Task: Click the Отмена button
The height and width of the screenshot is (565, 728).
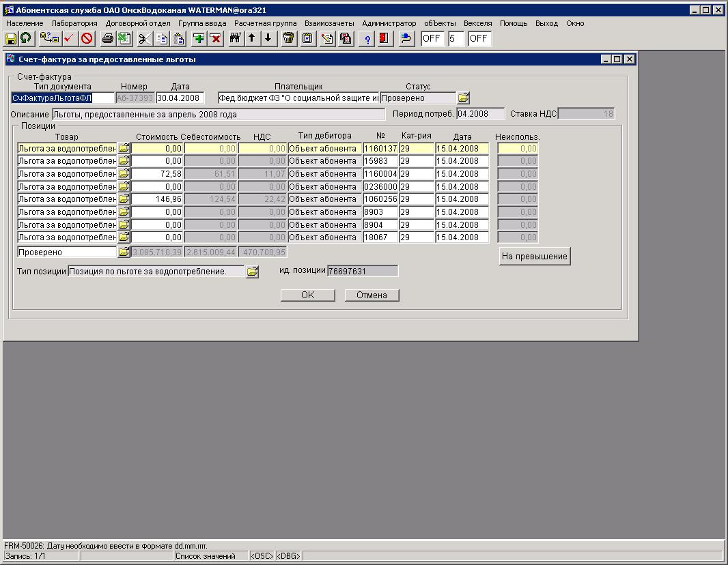Action: [x=372, y=295]
